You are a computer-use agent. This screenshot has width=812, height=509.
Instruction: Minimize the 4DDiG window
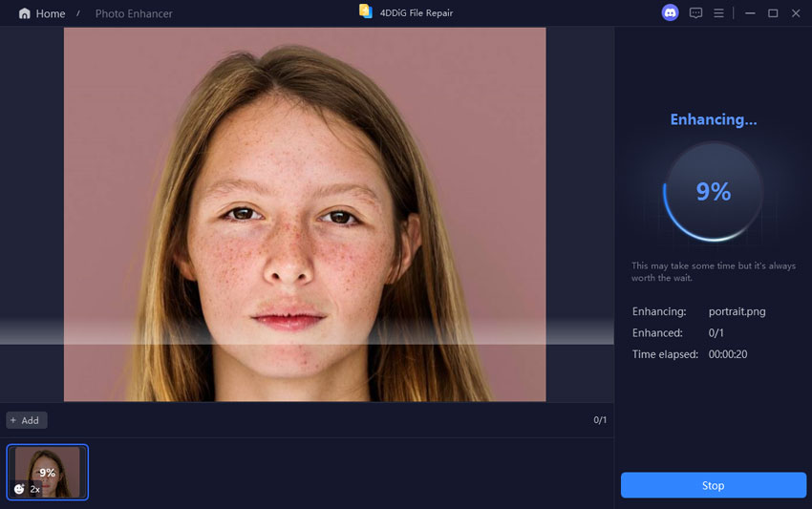click(750, 13)
